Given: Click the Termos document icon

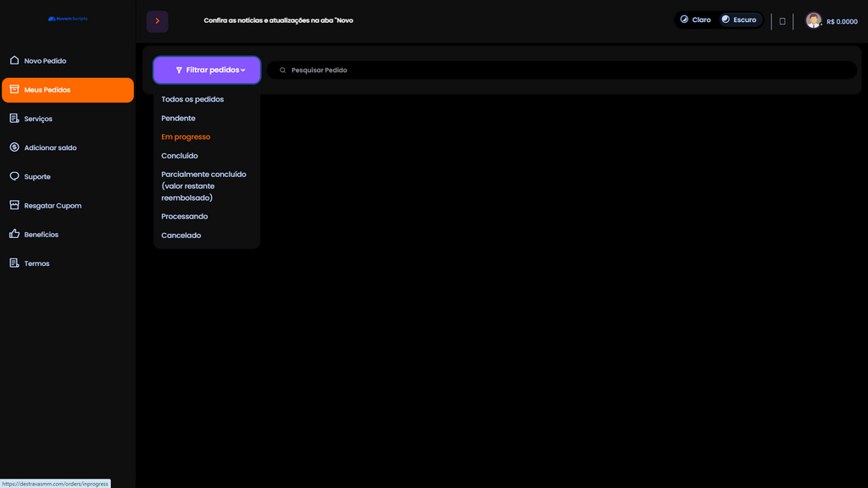Looking at the screenshot, I should [x=14, y=263].
